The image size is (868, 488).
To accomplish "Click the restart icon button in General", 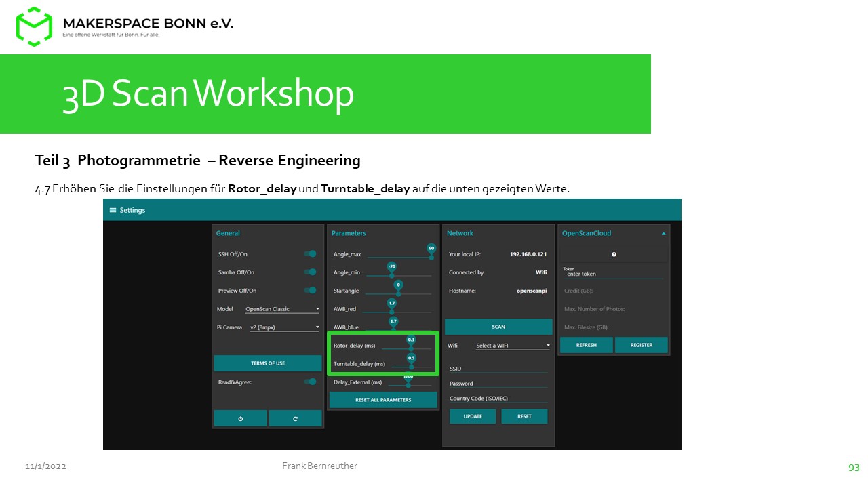I will (295, 418).
